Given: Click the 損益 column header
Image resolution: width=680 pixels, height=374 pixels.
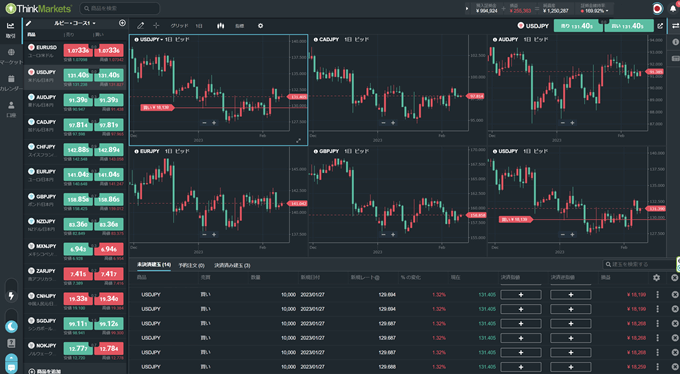Looking at the screenshot, I should 605,277.
